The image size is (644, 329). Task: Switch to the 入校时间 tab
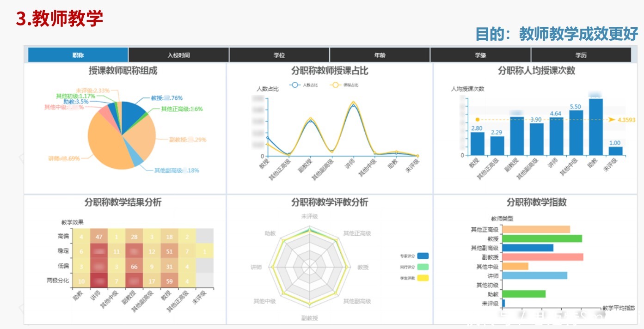coord(178,55)
